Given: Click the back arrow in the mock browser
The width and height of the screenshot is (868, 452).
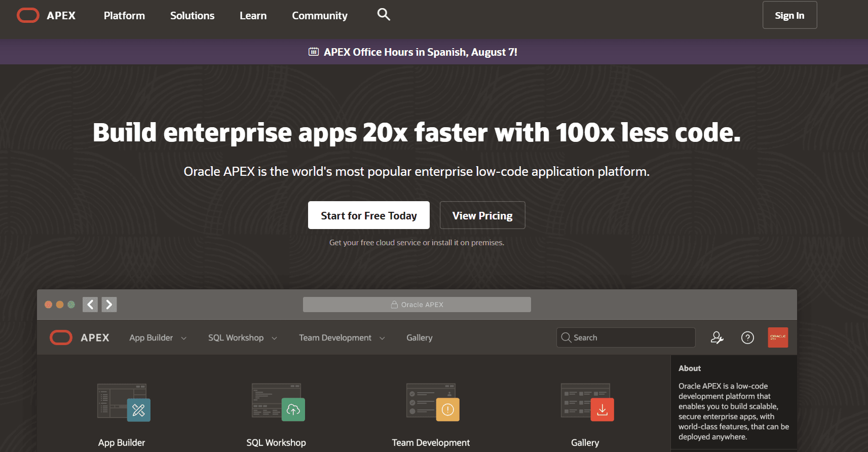Looking at the screenshot, I should [x=90, y=305].
